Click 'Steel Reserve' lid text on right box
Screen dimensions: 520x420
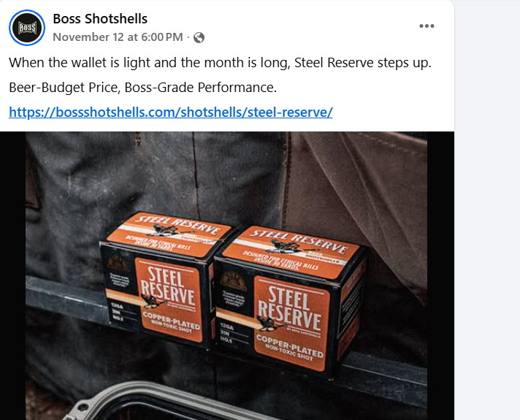(299, 242)
